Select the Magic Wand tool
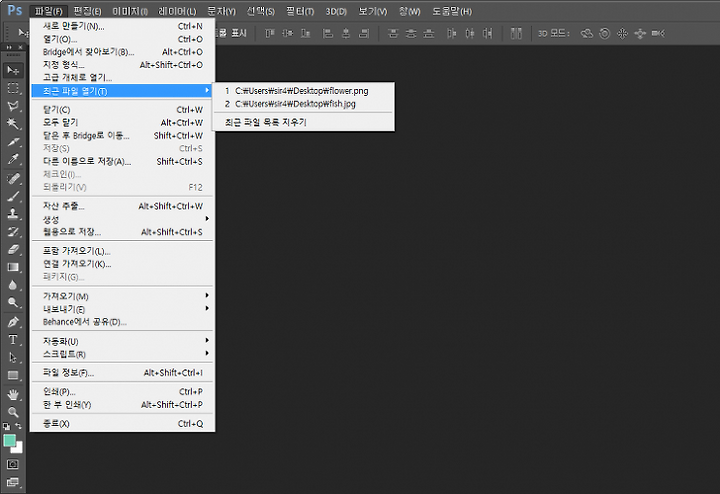This screenshot has width=720, height=494. coord(13,124)
